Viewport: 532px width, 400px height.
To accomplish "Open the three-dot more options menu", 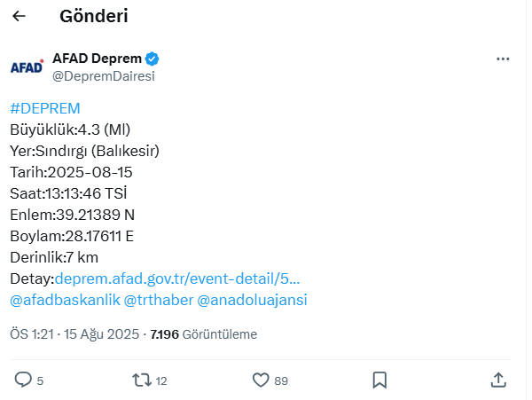I will click(503, 59).
